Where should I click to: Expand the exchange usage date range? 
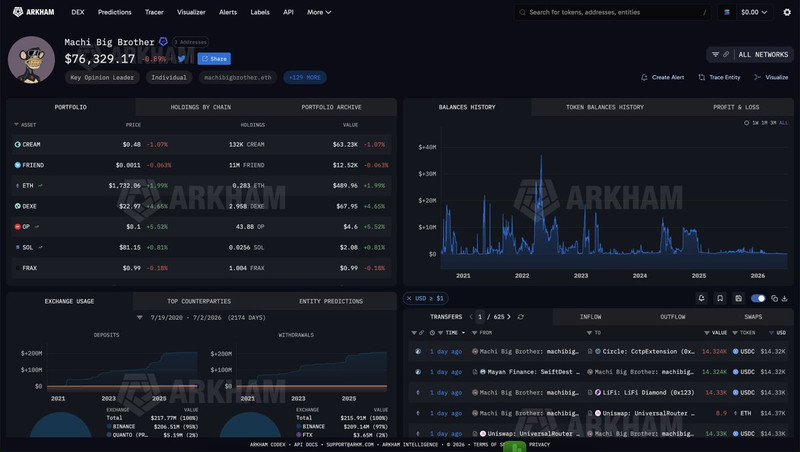pyautogui.click(x=139, y=317)
